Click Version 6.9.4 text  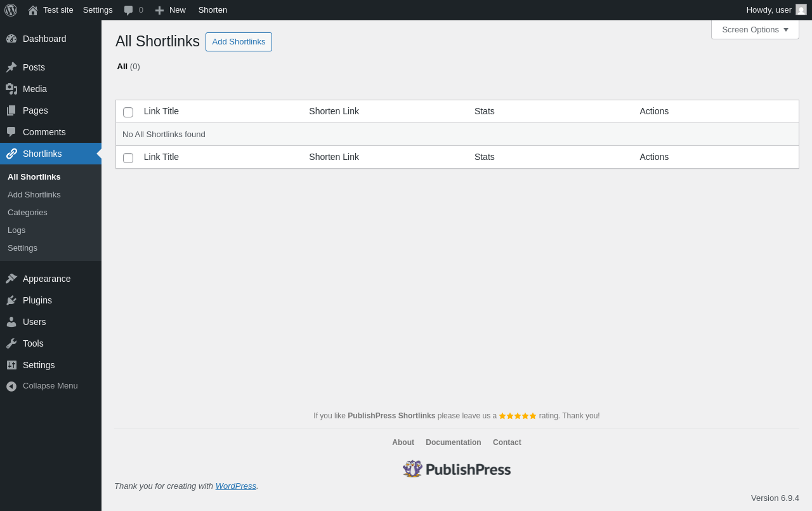(775, 498)
